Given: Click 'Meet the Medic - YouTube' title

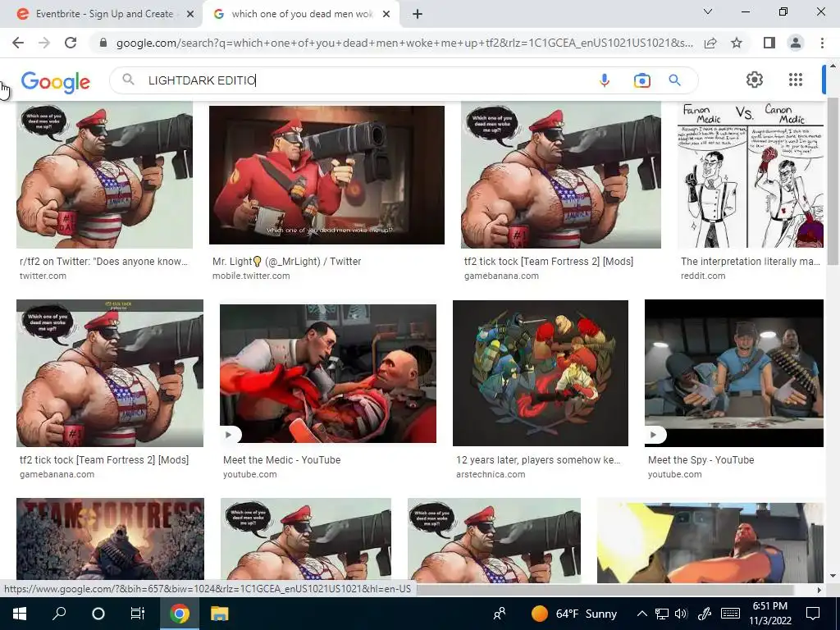Looking at the screenshot, I should tap(282, 459).
